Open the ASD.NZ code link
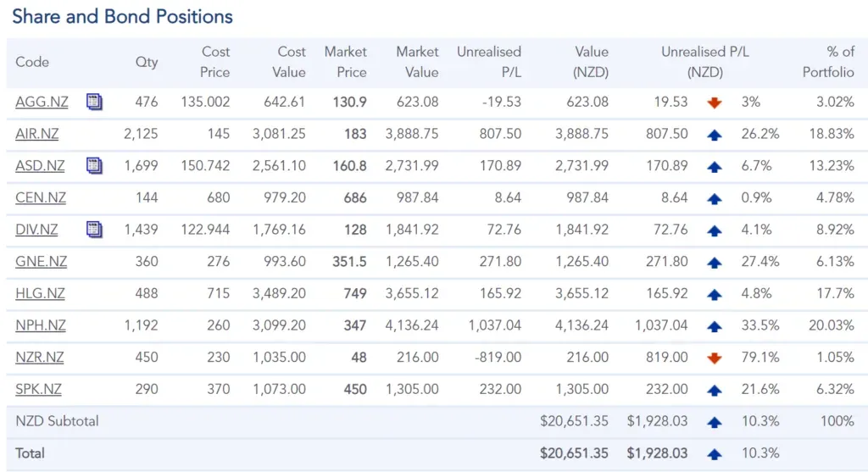The image size is (868, 472). pyautogui.click(x=40, y=166)
